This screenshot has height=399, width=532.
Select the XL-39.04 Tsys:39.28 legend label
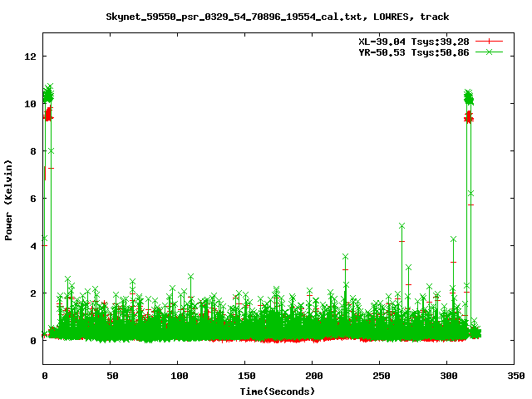(414, 42)
